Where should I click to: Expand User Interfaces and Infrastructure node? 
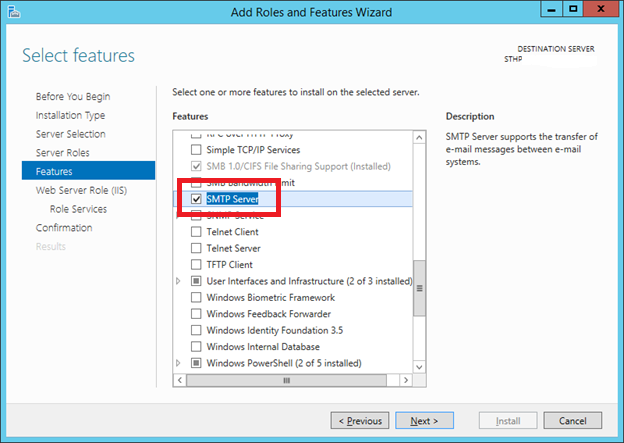(178, 281)
